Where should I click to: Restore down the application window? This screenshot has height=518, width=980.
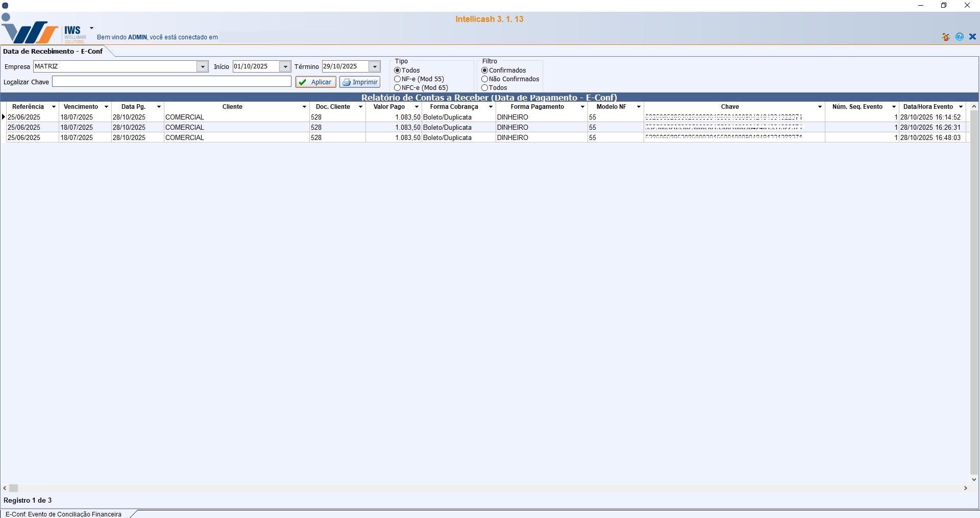coord(944,6)
